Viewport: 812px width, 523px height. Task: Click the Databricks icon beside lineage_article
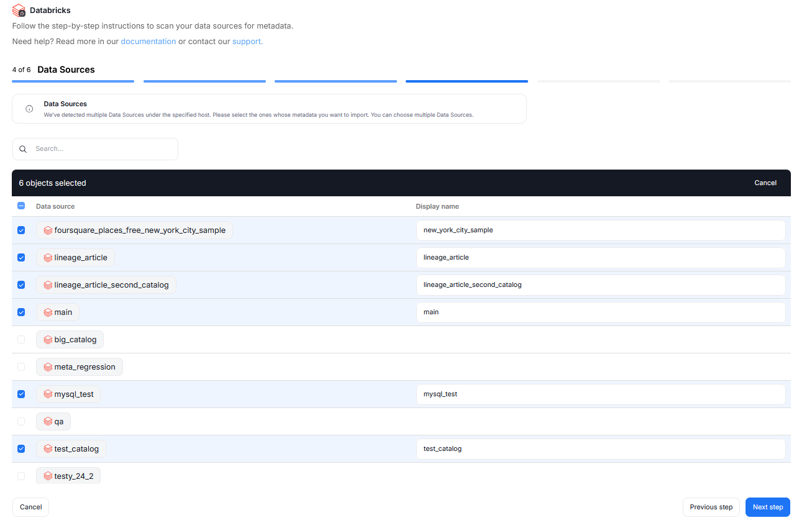coord(48,258)
